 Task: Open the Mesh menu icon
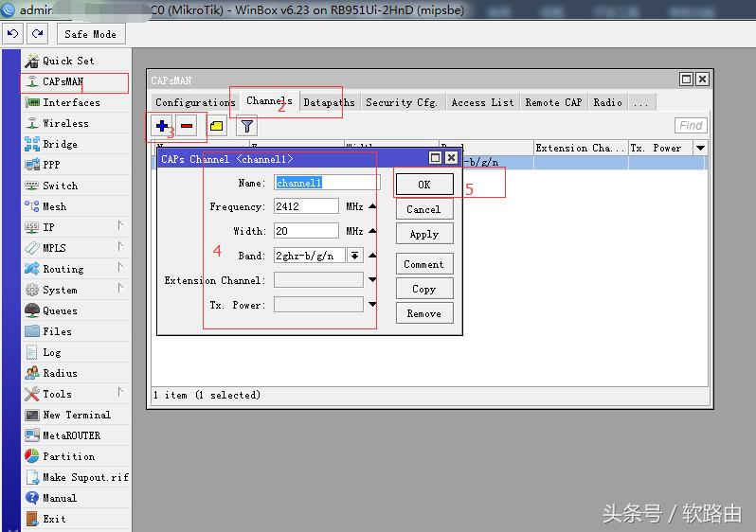coord(32,206)
